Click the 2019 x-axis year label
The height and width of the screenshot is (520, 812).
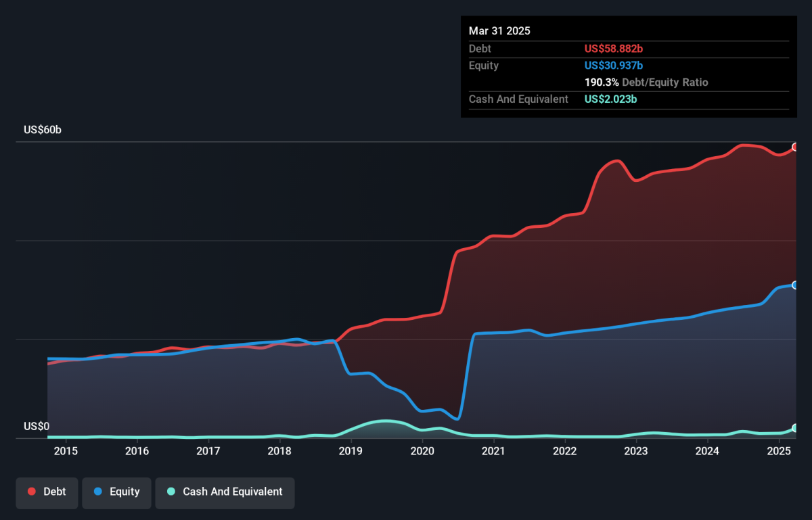tap(351, 451)
